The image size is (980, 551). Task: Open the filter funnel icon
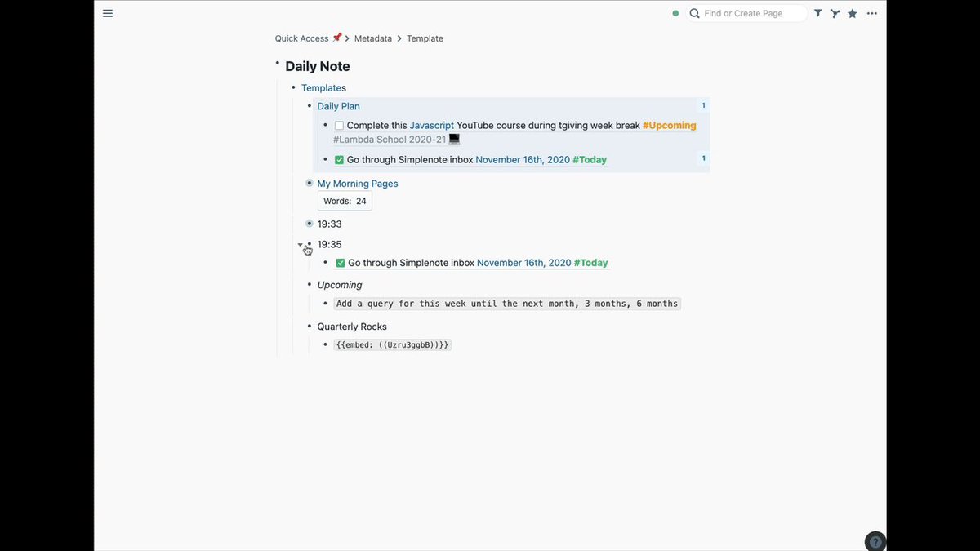point(817,13)
